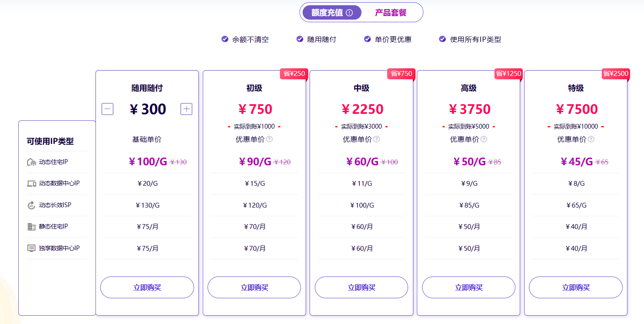Decrease the amount with the minus button

pos(108,109)
